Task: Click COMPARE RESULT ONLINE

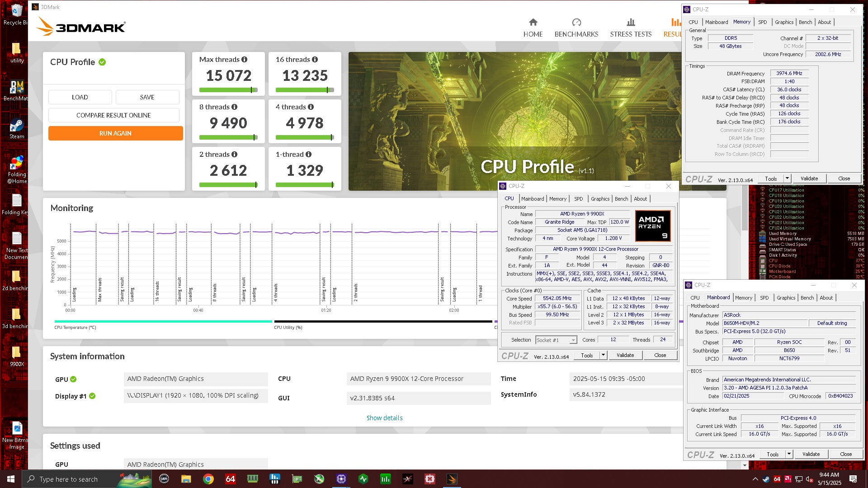Action: tap(113, 115)
